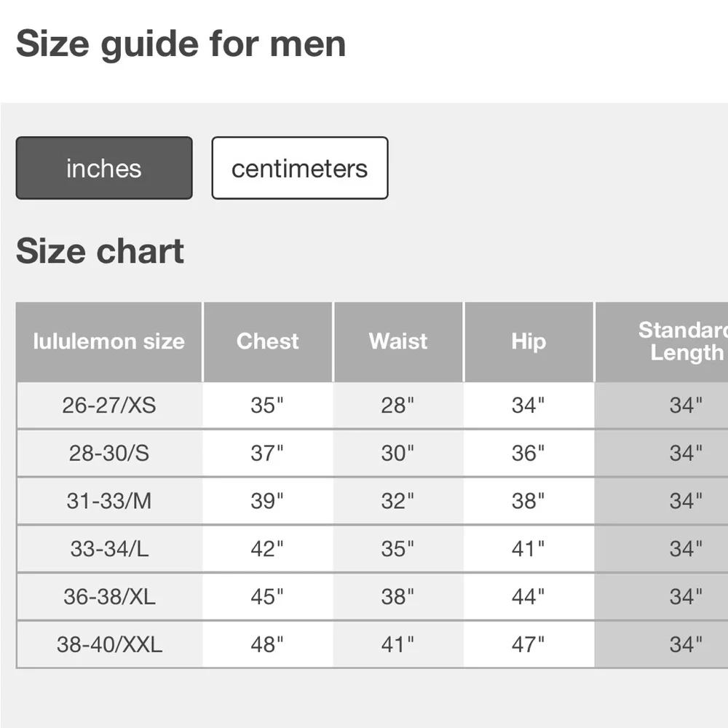The image size is (728, 728).
Task: Select the 26-27/XS size row label
Action: point(109,405)
